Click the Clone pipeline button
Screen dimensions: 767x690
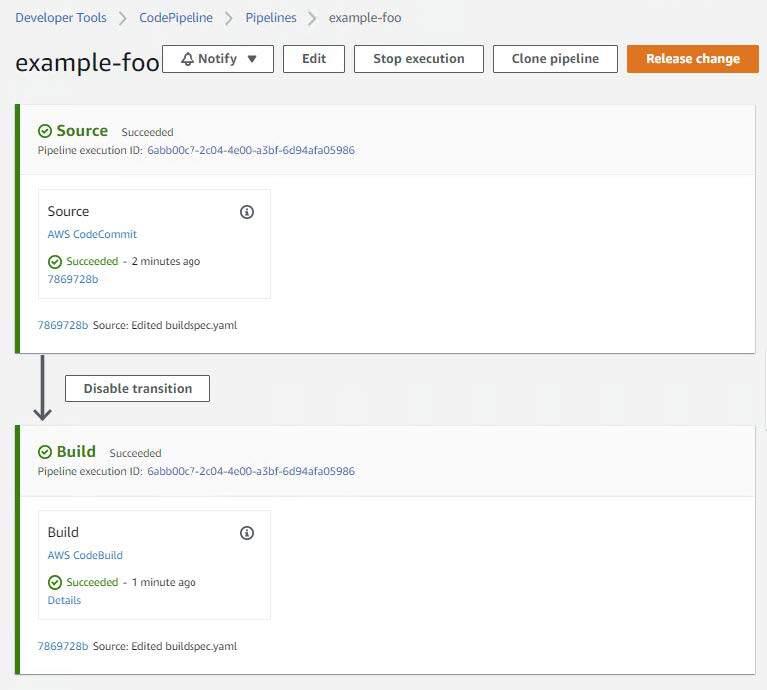tap(555, 59)
